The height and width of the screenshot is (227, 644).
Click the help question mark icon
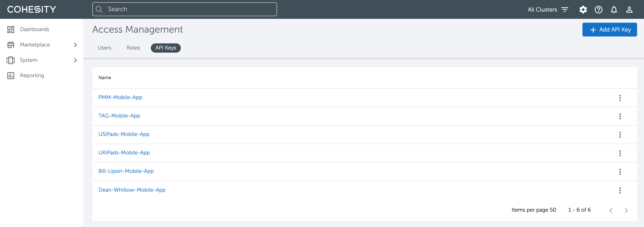[x=598, y=10]
